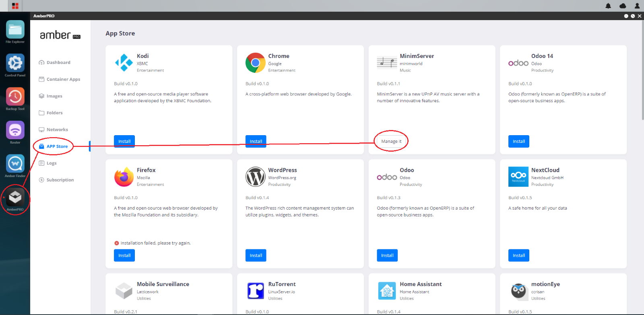Click the Firefox app icon
The height and width of the screenshot is (315, 644).
click(124, 177)
